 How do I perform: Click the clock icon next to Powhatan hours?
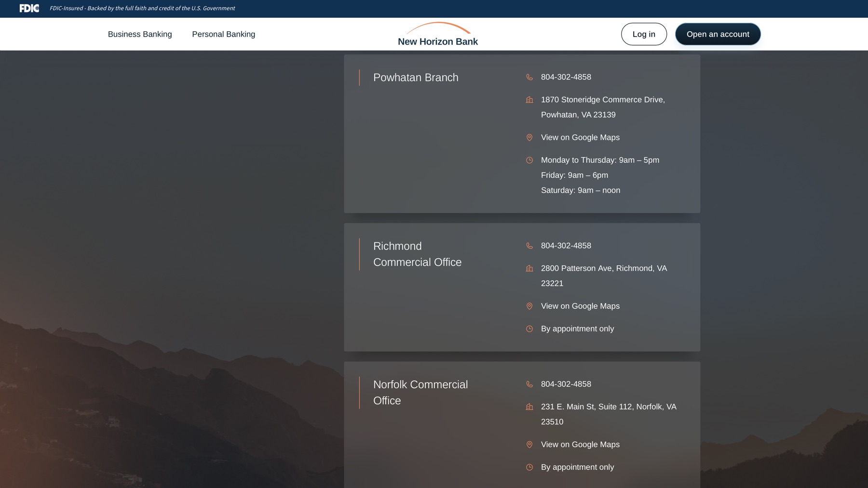pyautogui.click(x=529, y=160)
